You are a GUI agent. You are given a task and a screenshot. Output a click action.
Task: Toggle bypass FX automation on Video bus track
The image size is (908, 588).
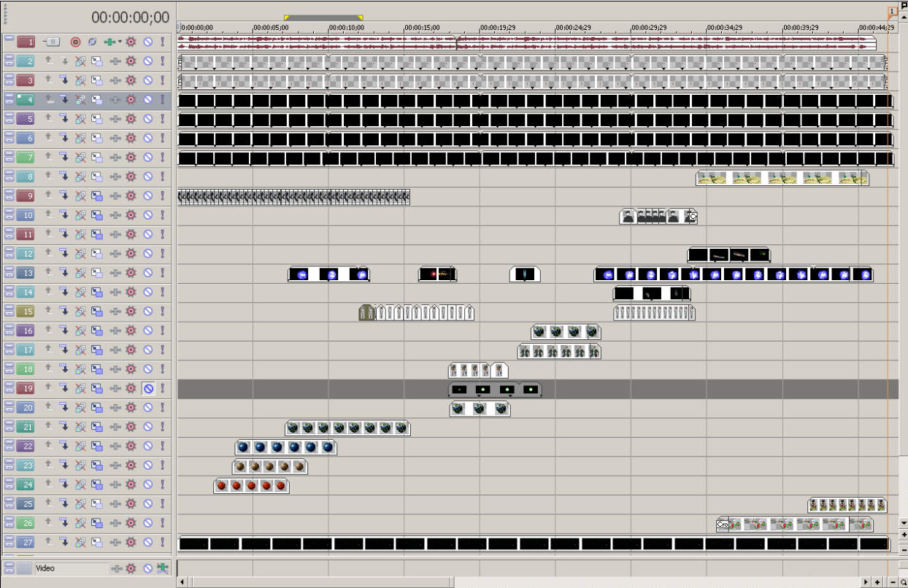coord(162,568)
